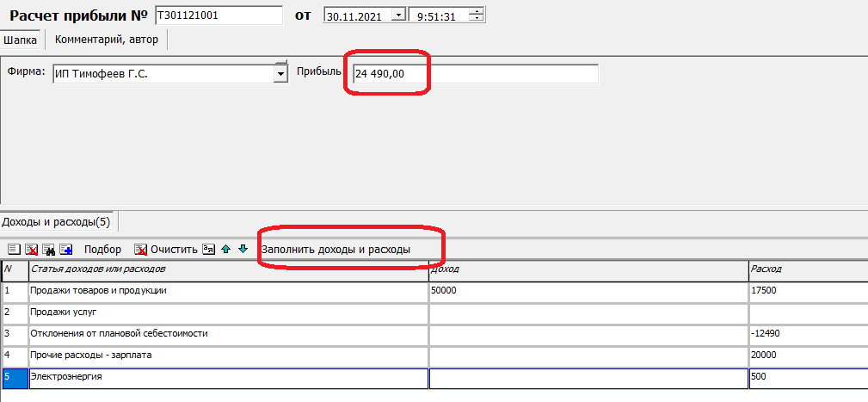Move row down with the down arrow
Viewport: 868px width, 402px height.
(243, 250)
